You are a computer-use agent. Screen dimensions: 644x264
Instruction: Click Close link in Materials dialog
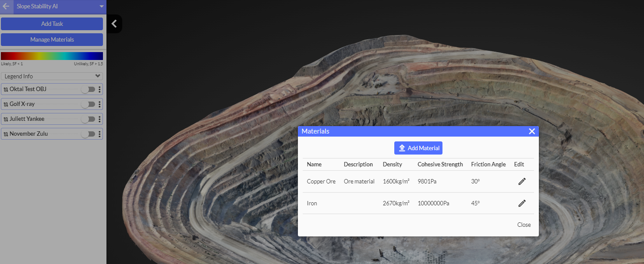[524, 225]
